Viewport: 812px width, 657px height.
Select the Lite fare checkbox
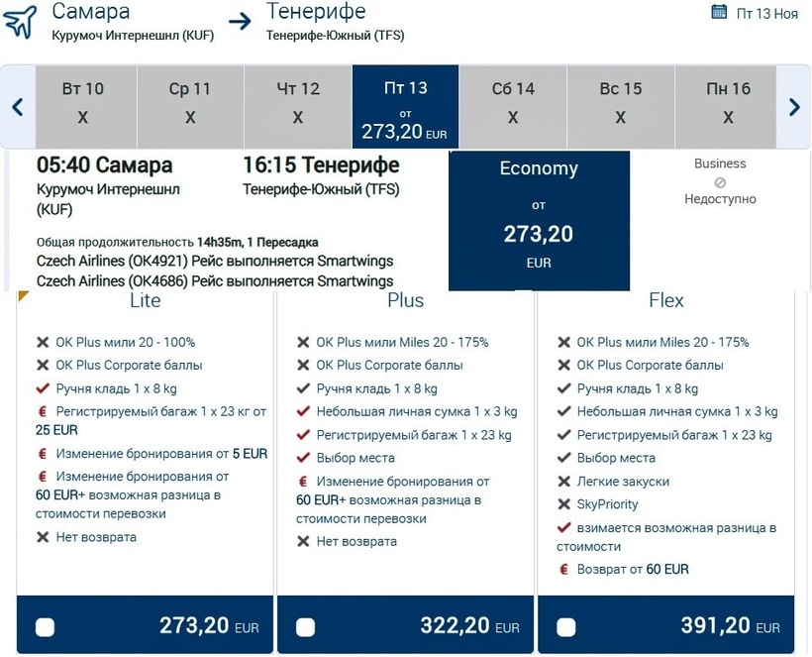coord(45,626)
